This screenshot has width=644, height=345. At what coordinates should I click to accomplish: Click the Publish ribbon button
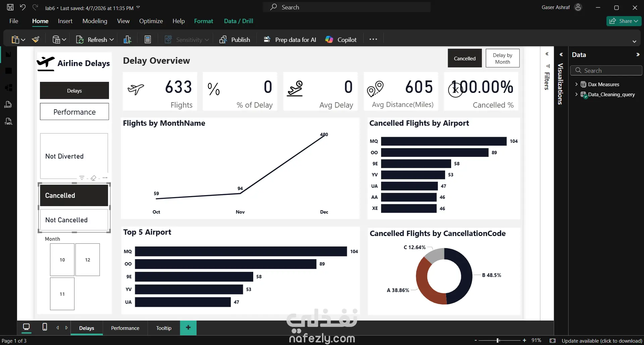[235, 40]
